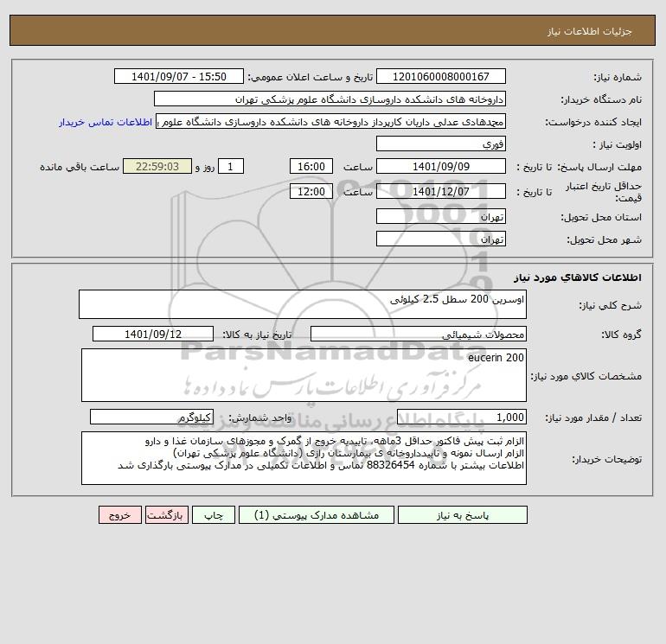Click the label مشخصات کالای مورد نیاز
This screenshot has width=666, height=644.
pos(586,376)
